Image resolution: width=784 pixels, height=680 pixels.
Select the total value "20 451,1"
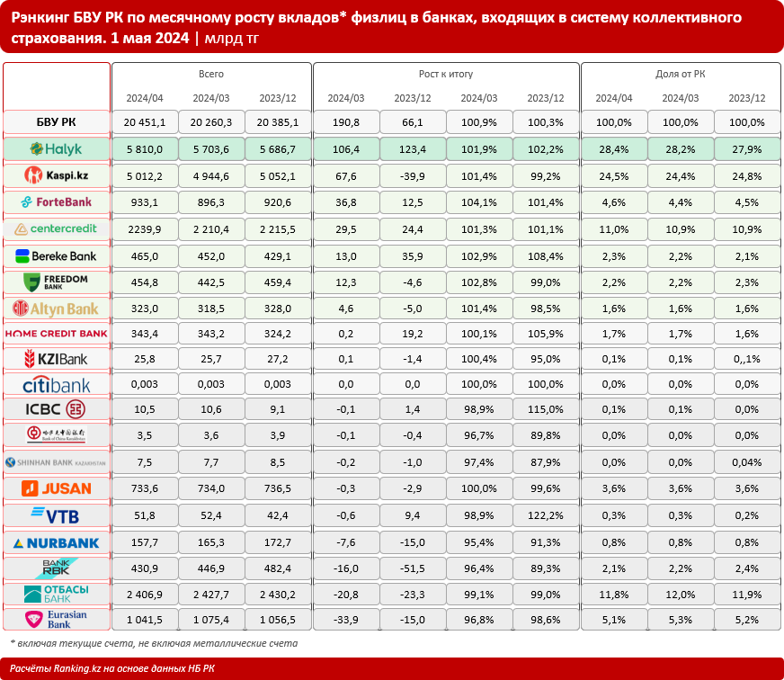click(145, 122)
